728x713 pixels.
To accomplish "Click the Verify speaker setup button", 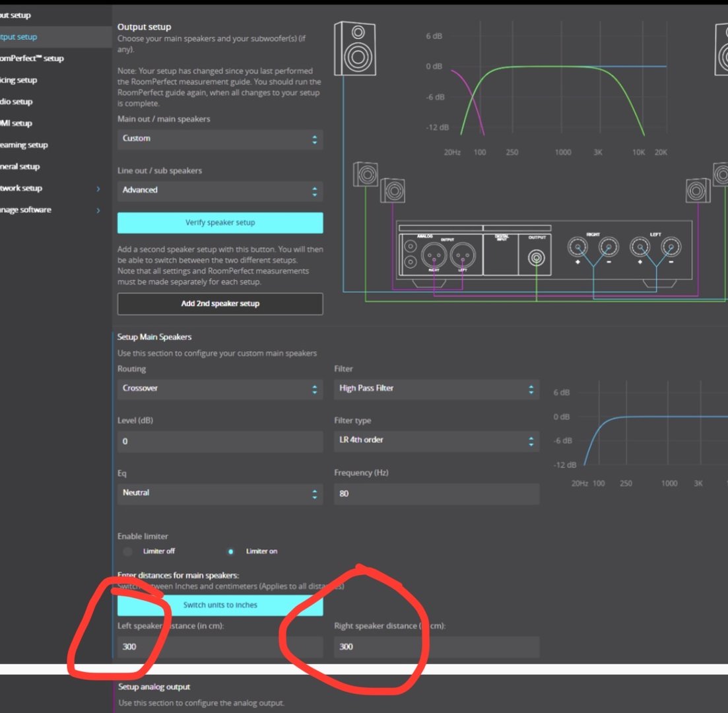I will [x=220, y=222].
